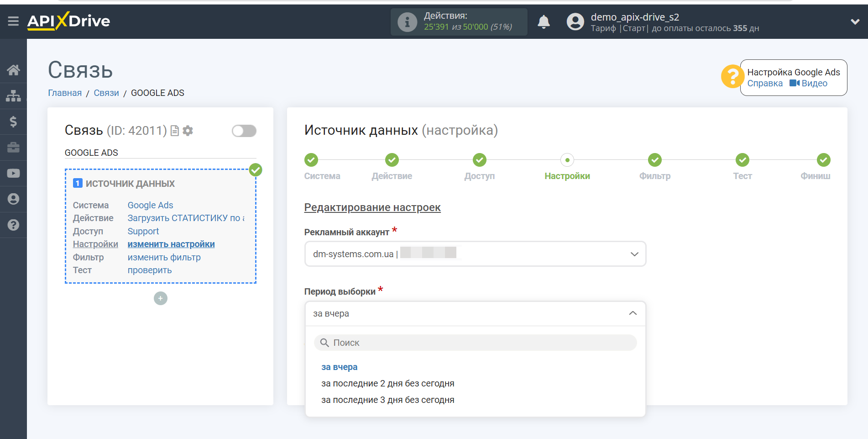Open the actions info icon
The height and width of the screenshot is (439, 868).
407,22
